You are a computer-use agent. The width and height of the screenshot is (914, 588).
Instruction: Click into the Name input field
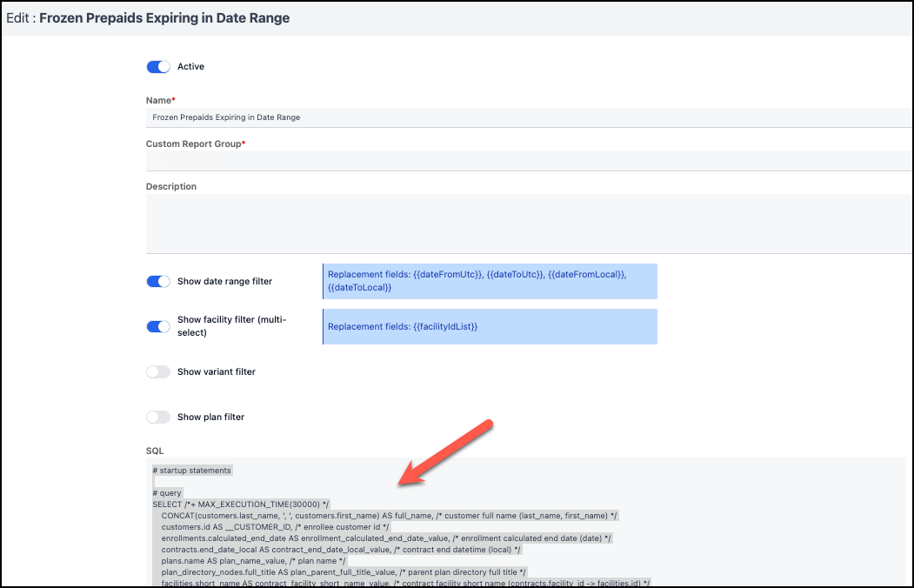[522, 117]
